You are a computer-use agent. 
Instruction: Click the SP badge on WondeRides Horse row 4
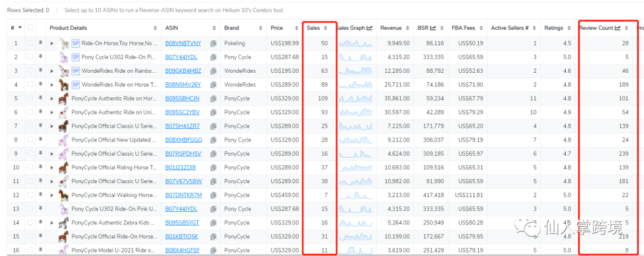tap(76, 85)
